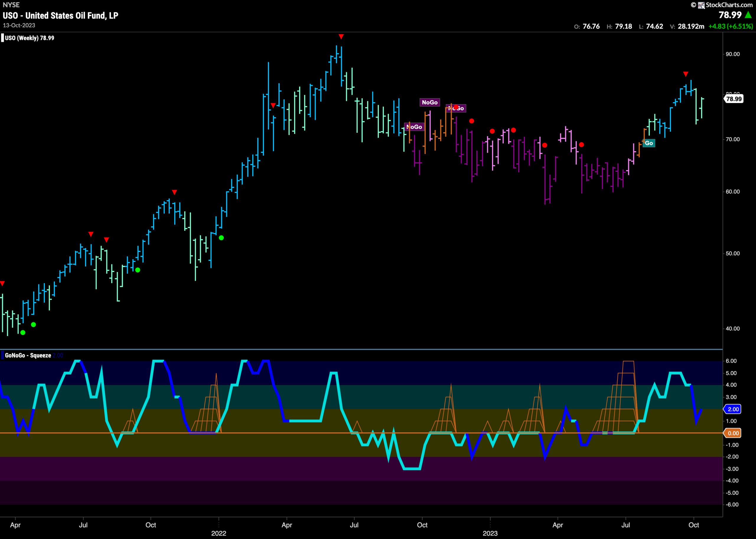Click the 90.00 price axis label
The image size is (756, 539).
(733, 54)
